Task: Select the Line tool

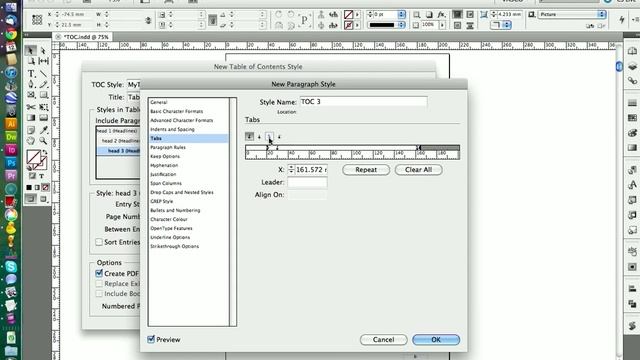Action: 43,74
